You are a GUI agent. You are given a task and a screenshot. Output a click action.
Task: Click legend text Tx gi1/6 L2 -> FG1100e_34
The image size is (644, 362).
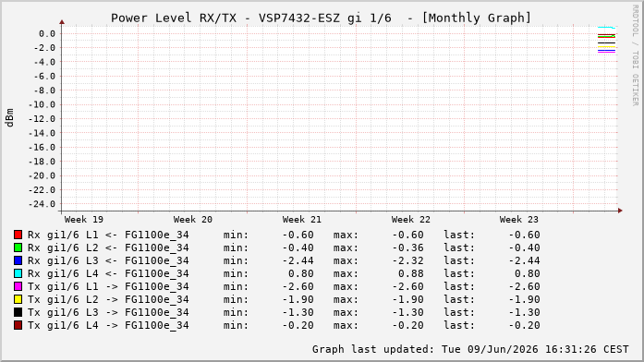(108, 299)
